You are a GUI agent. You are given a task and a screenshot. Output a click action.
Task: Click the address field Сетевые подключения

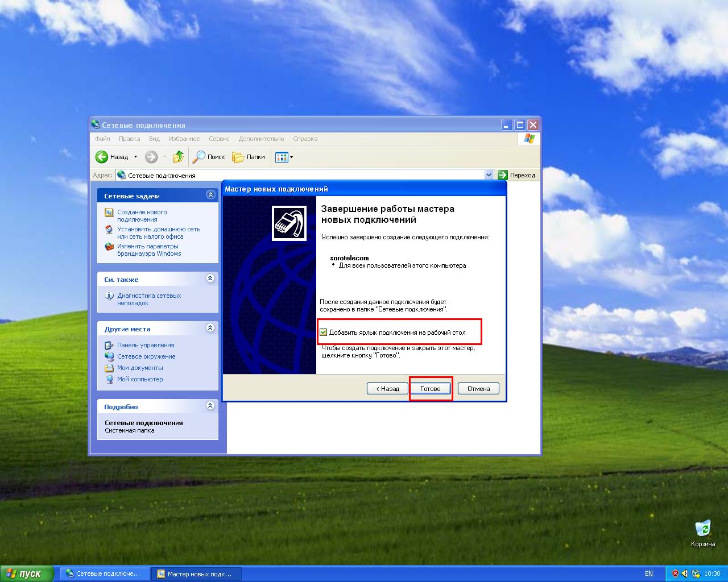(x=300, y=176)
